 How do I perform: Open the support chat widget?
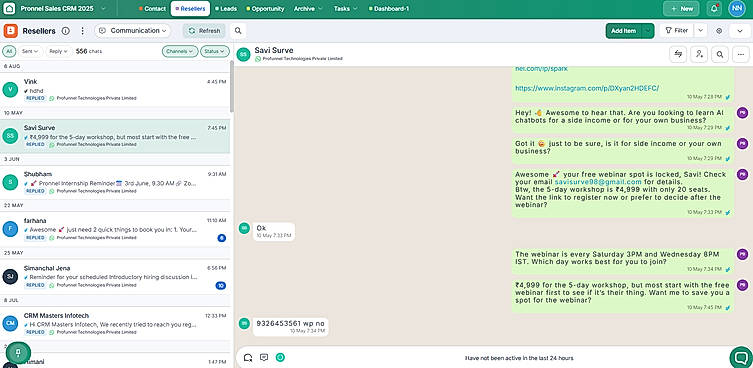[741, 357]
